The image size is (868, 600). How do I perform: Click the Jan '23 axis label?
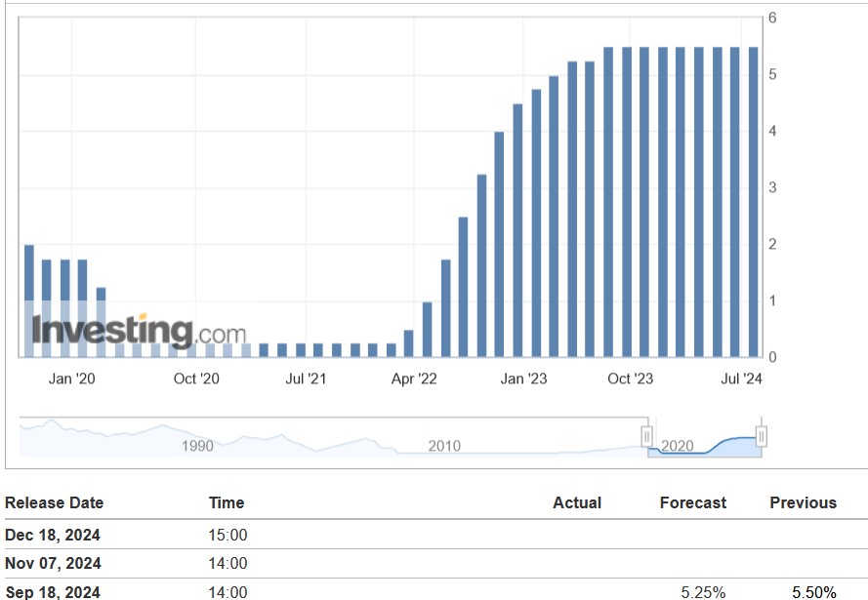pyautogui.click(x=523, y=379)
